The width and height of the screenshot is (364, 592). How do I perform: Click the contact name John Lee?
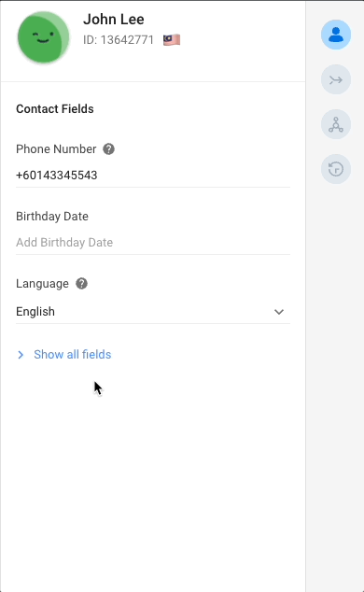[x=114, y=20]
